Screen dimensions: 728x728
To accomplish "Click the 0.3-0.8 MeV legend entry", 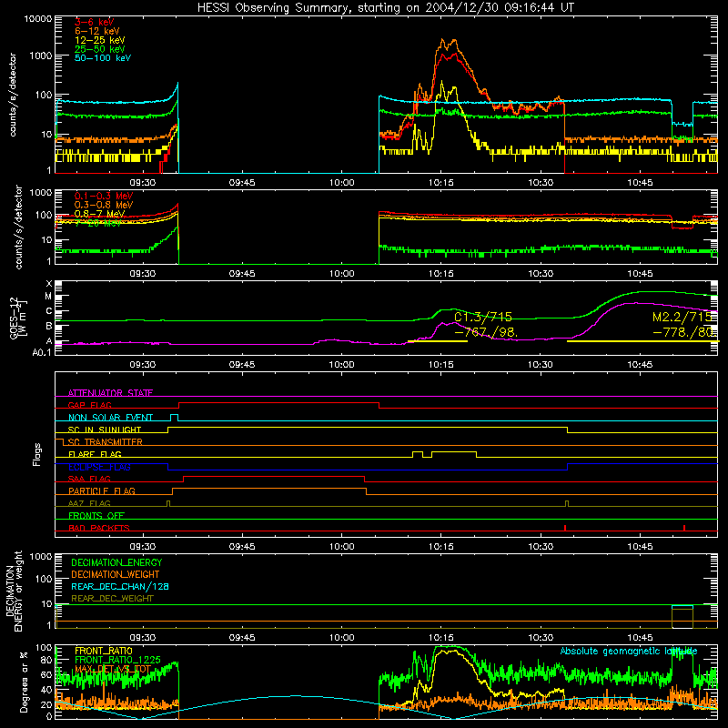I will (x=104, y=205).
